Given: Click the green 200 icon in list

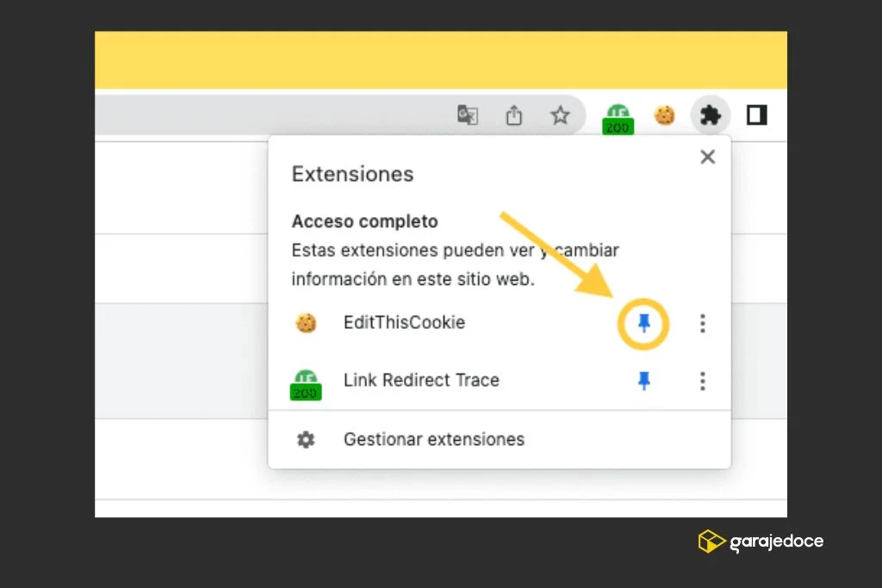Looking at the screenshot, I should [306, 385].
